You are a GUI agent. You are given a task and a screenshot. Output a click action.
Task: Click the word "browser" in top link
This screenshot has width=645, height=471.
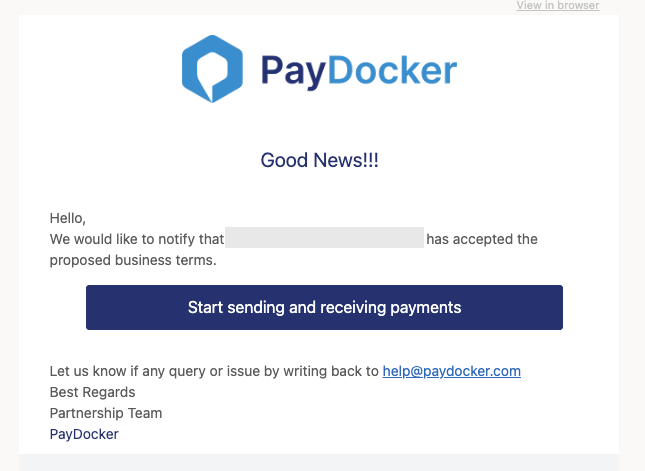tap(578, 5)
